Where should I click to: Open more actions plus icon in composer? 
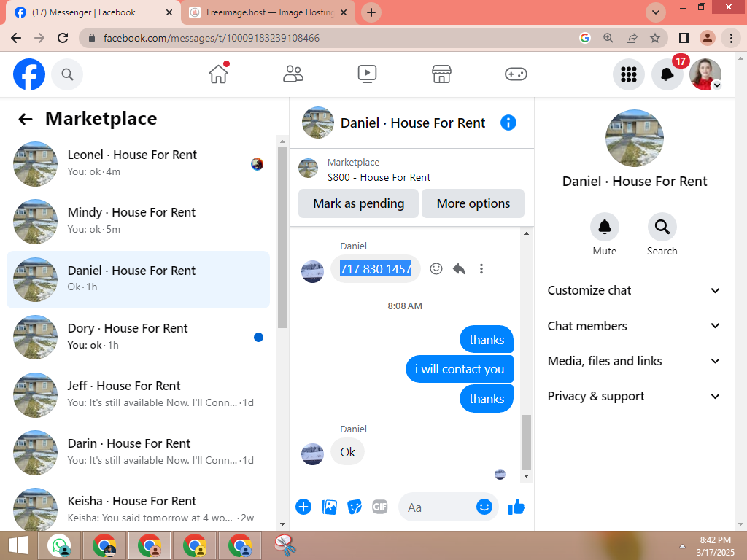(x=303, y=507)
